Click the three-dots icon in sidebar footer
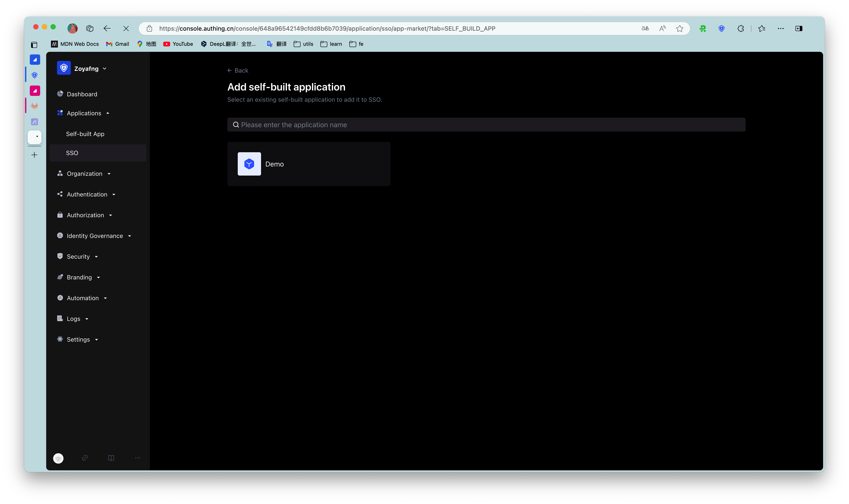Screen dimensions: 849x504 coord(138,458)
